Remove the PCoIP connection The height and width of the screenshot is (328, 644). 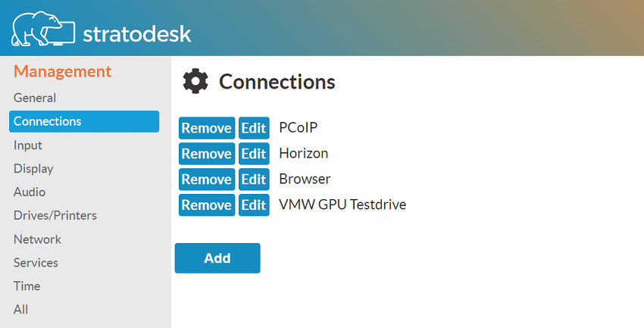click(x=207, y=128)
